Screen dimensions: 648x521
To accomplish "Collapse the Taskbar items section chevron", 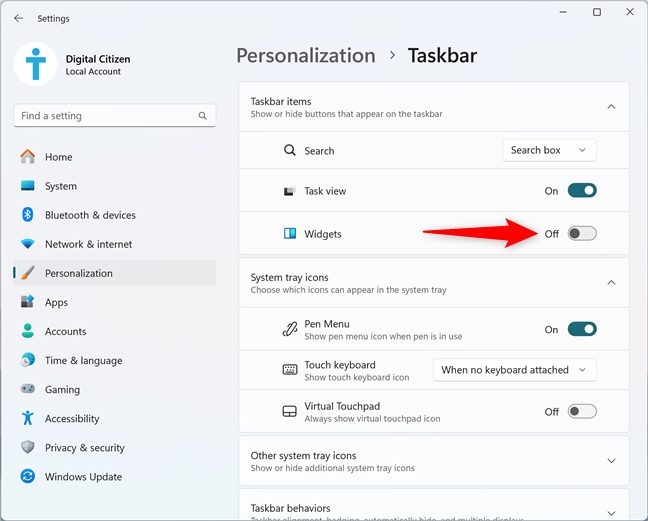I will tap(611, 107).
